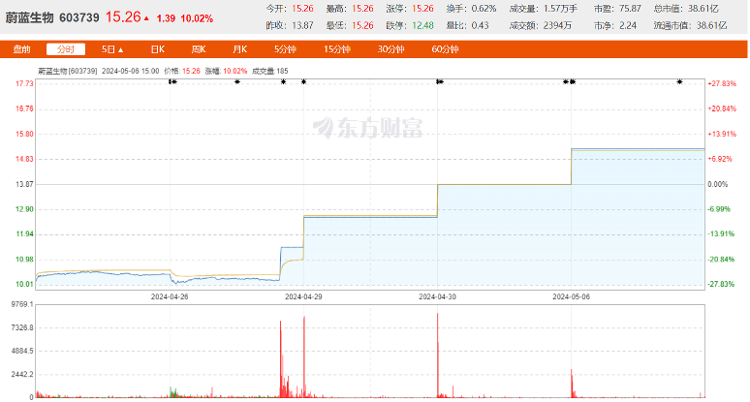
Task: Click the 量比 0.43 volume ratio
Action: (480, 25)
